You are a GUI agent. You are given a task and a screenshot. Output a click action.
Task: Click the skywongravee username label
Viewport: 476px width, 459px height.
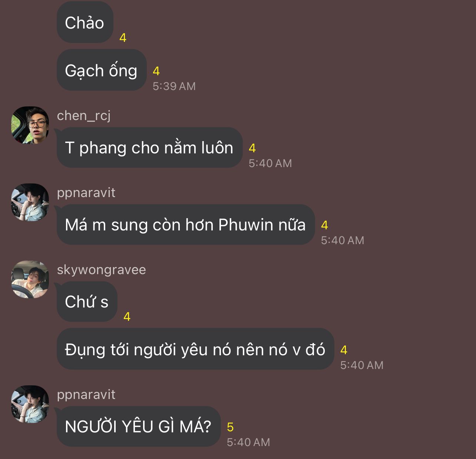point(102,270)
